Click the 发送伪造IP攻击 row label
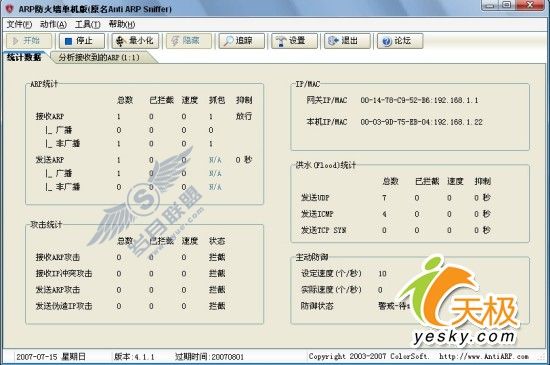This screenshot has height=365, width=550. pos(64,306)
